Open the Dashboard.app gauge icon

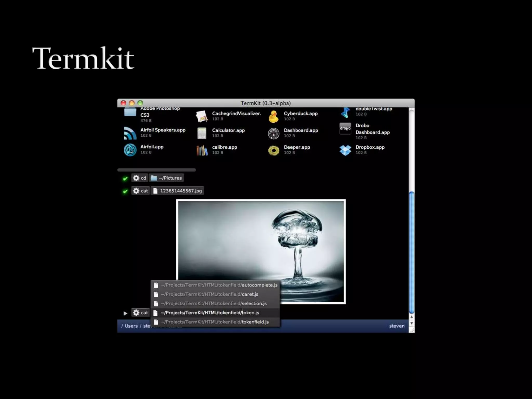pyautogui.click(x=274, y=133)
